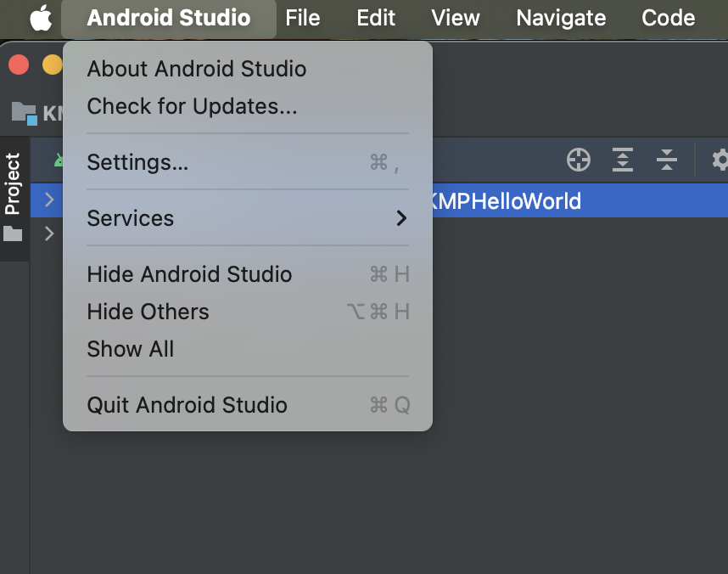Open the File menu

click(303, 17)
